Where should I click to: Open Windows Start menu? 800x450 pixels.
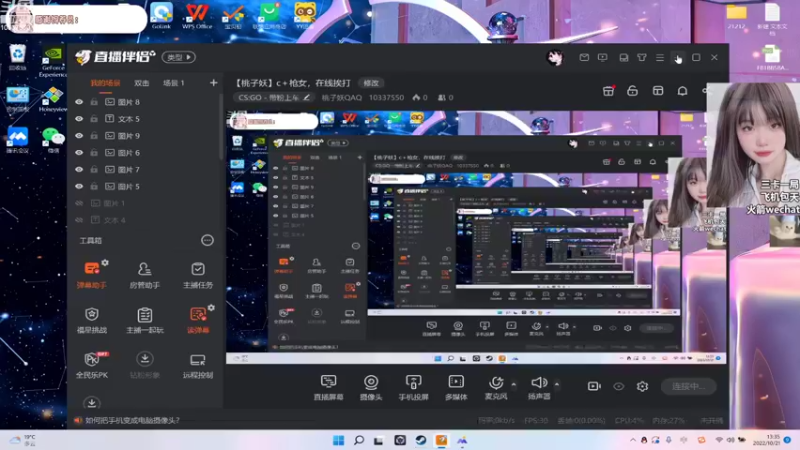338,440
